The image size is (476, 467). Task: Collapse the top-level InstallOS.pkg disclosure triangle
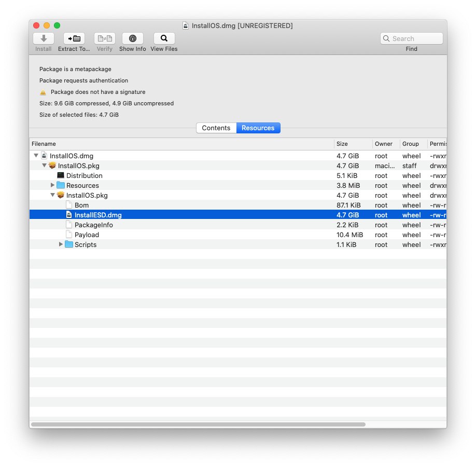44,166
